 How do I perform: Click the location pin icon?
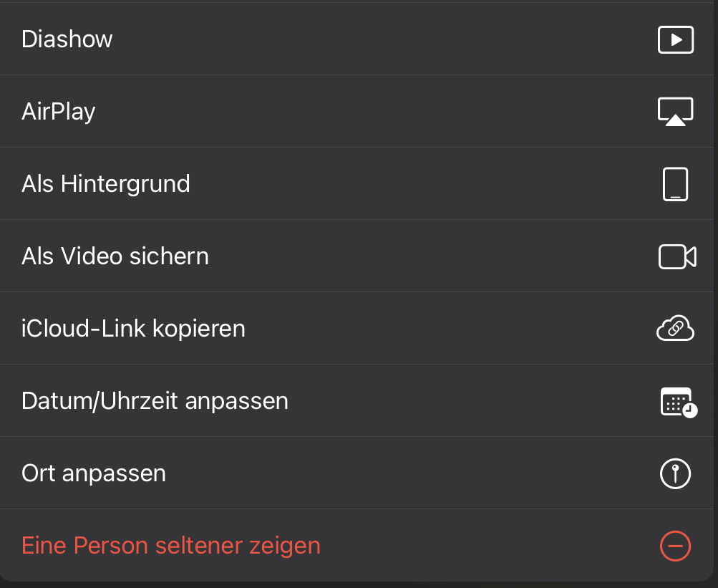(x=675, y=473)
